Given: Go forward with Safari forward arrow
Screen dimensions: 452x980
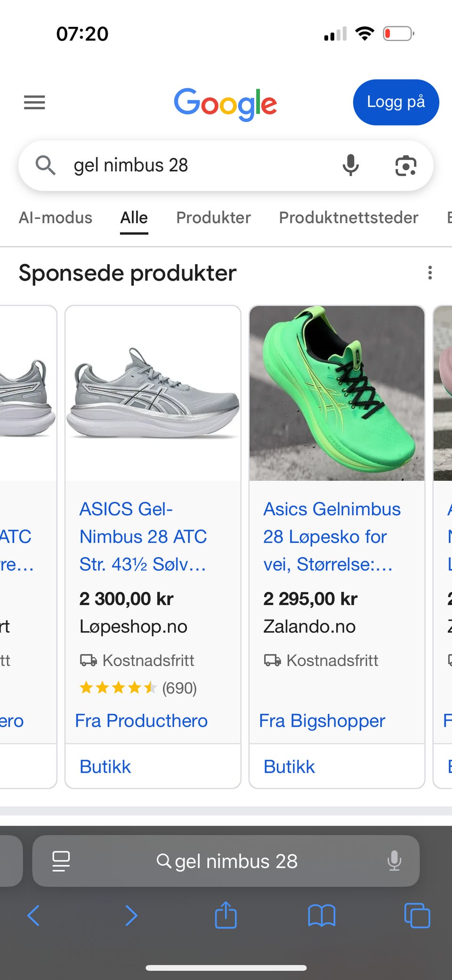Looking at the screenshot, I should [131, 915].
